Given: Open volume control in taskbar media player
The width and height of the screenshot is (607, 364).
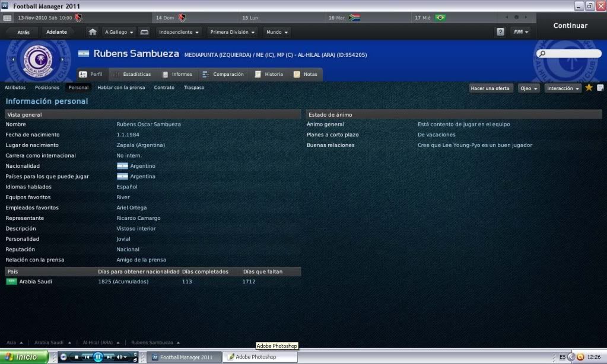Looking at the screenshot, I should (x=122, y=357).
